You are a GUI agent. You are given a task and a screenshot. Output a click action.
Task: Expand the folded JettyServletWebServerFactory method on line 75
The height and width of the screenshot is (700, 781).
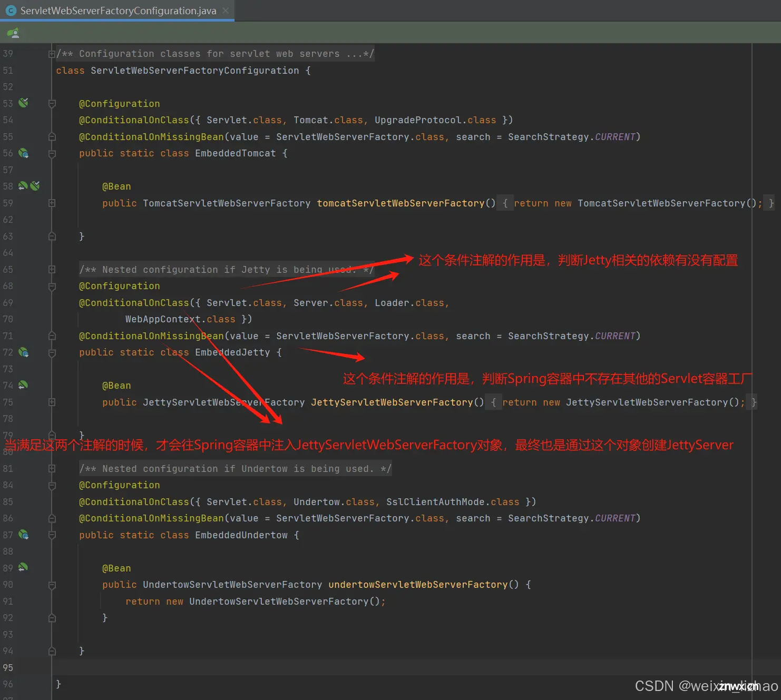point(52,402)
